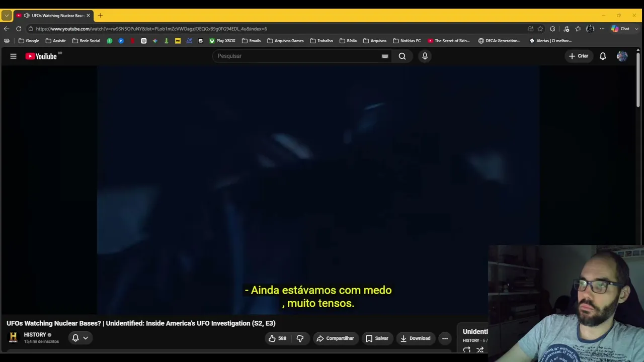The width and height of the screenshot is (644, 362).
Task: Open the Copilot Chat button
Action: (620, 29)
